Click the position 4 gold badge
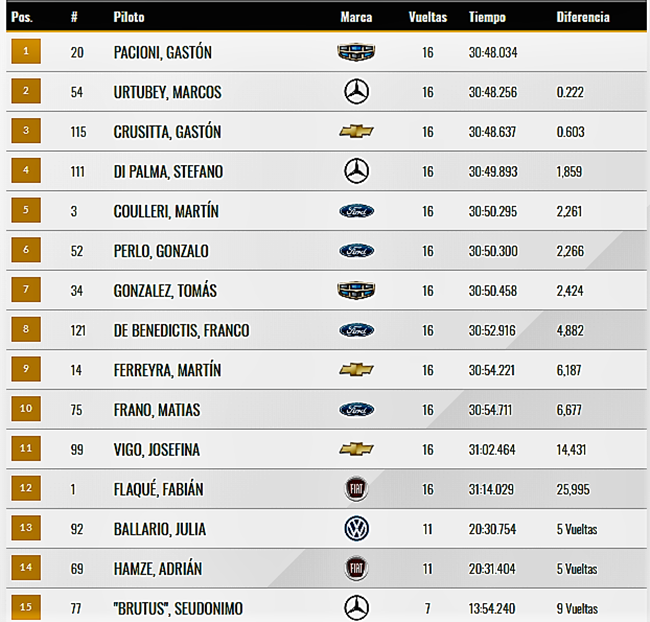Screen dimensions: 650x622 tap(26, 170)
